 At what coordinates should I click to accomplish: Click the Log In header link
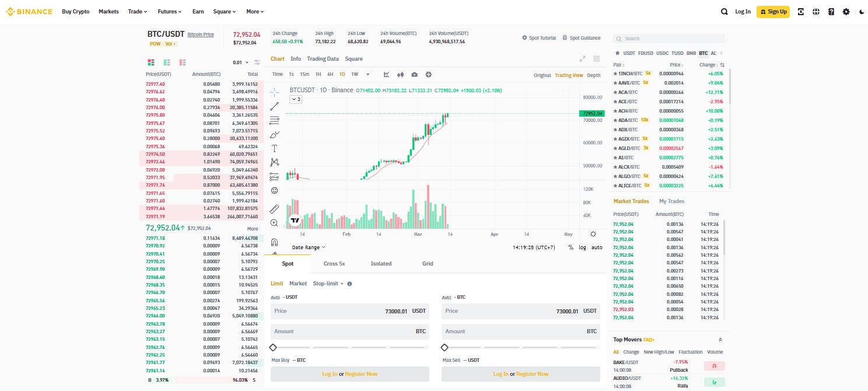(743, 12)
